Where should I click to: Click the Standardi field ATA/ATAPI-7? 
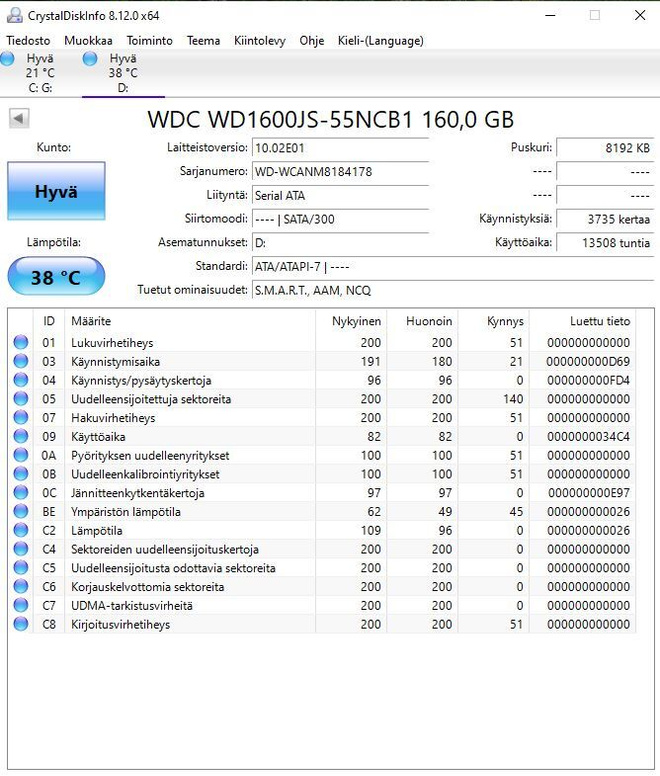[453, 267]
